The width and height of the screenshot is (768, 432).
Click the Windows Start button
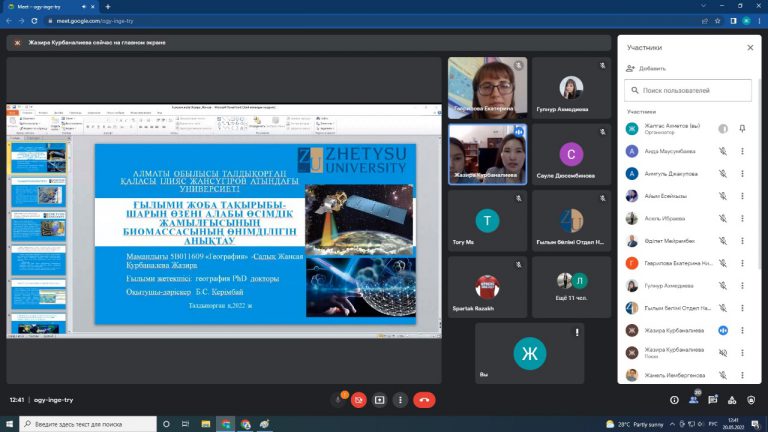8,424
